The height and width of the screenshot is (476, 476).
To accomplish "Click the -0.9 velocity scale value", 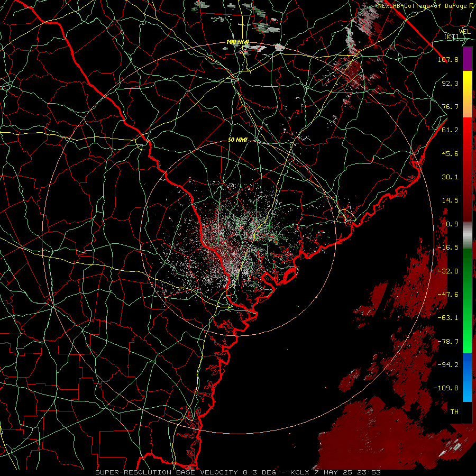I will (x=450, y=224).
